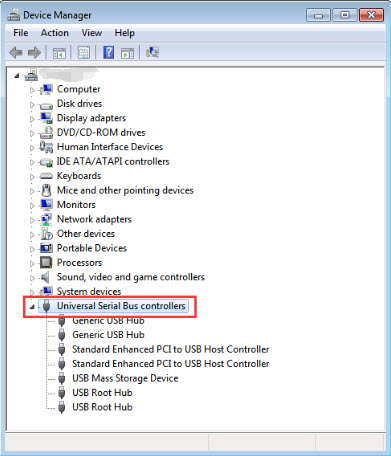Viewport: 391px width, 456px height.
Task: Select the root computer node icon
Action: (x=31, y=75)
